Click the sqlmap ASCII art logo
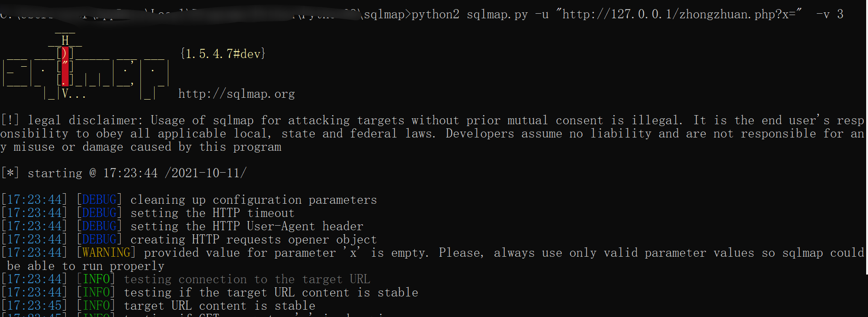This screenshot has width=868, height=317. tap(87, 67)
